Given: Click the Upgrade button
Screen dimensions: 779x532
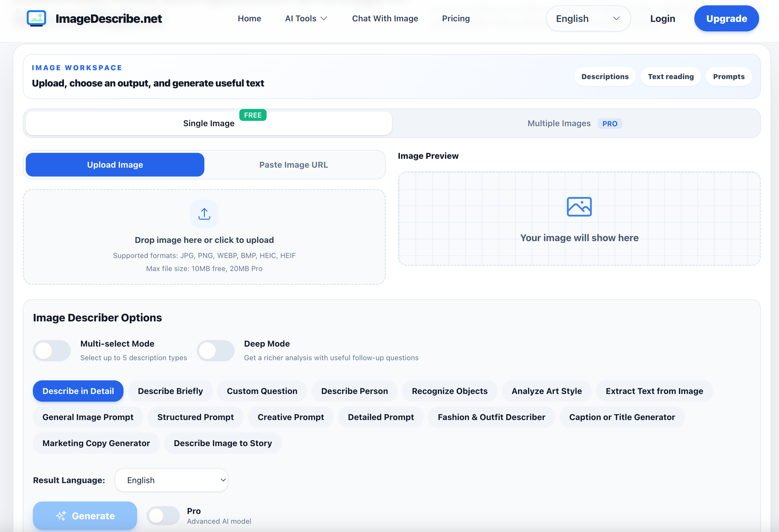Looking at the screenshot, I should coord(726,18).
